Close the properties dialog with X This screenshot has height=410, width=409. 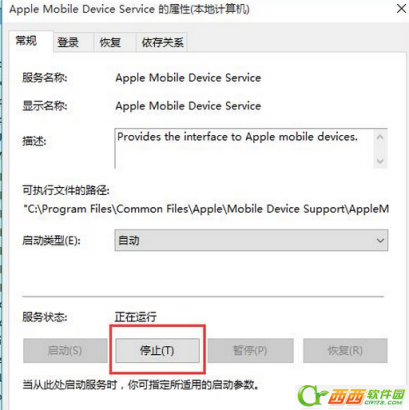click(401, 9)
